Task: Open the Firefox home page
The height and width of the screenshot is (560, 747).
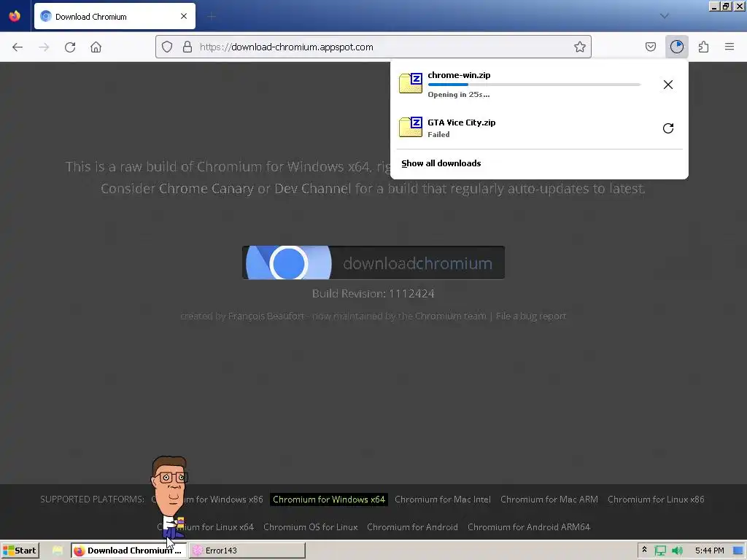Action: (96, 47)
